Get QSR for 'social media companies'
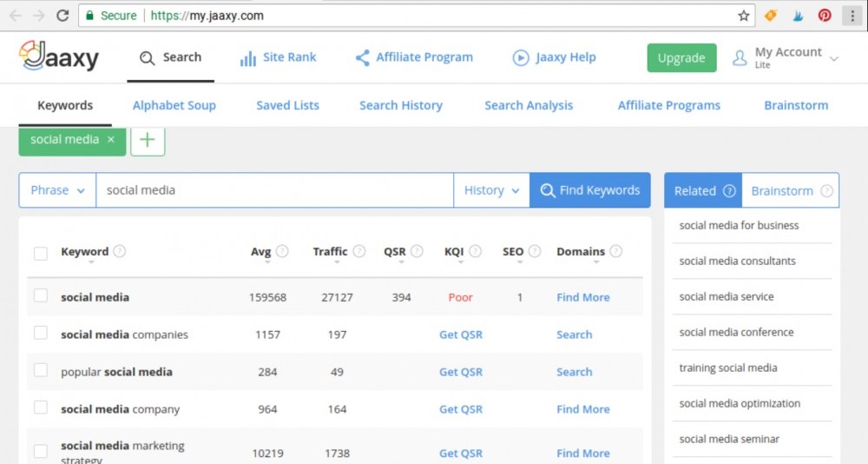The height and width of the screenshot is (464, 868). click(x=461, y=335)
